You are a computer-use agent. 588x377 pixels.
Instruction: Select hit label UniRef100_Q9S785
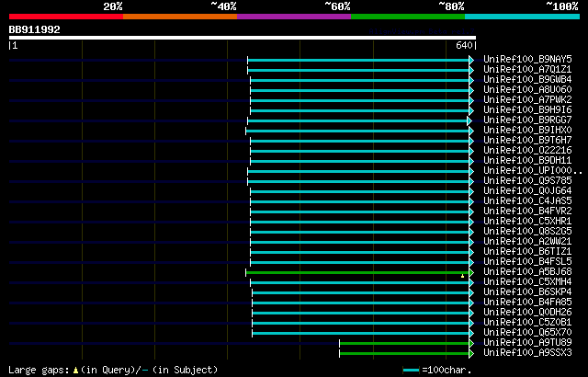(527, 181)
